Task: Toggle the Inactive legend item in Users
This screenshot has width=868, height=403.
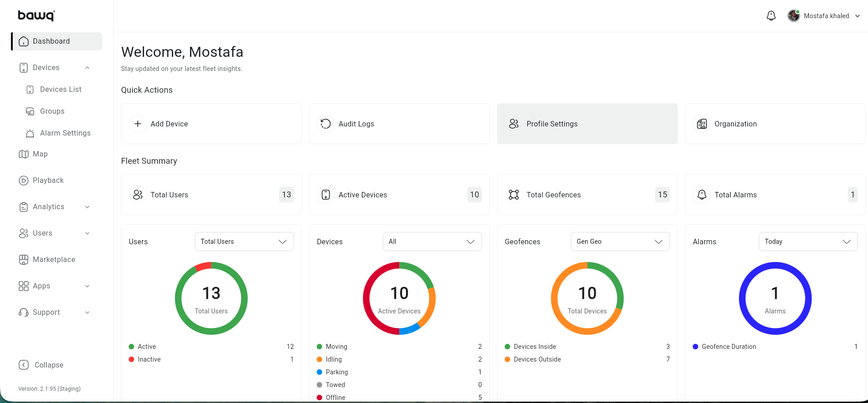Action: tap(149, 359)
